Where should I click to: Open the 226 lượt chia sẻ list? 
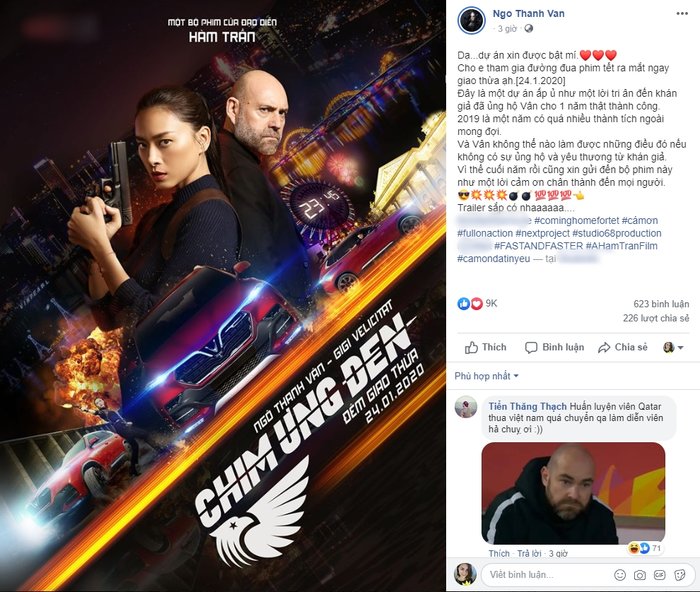[x=656, y=318]
